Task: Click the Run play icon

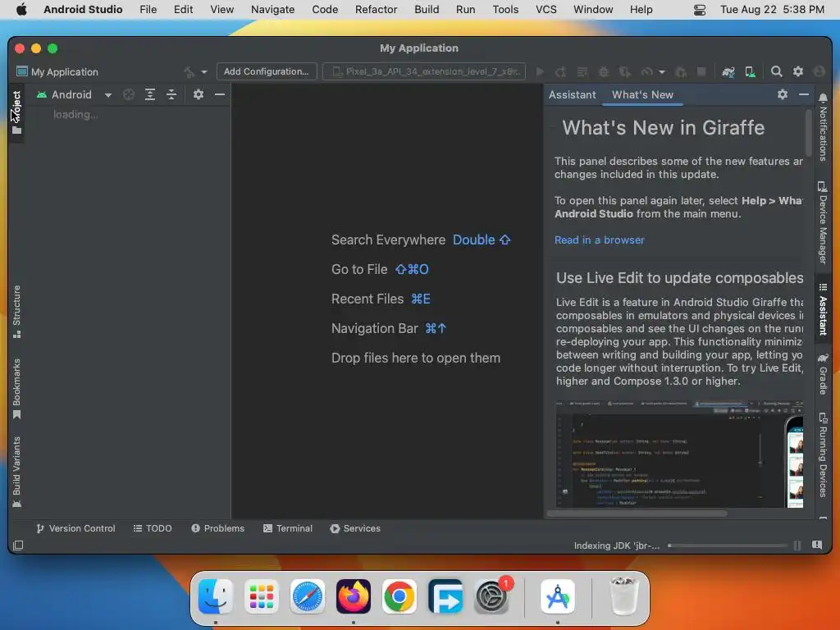Action: (540, 72)
